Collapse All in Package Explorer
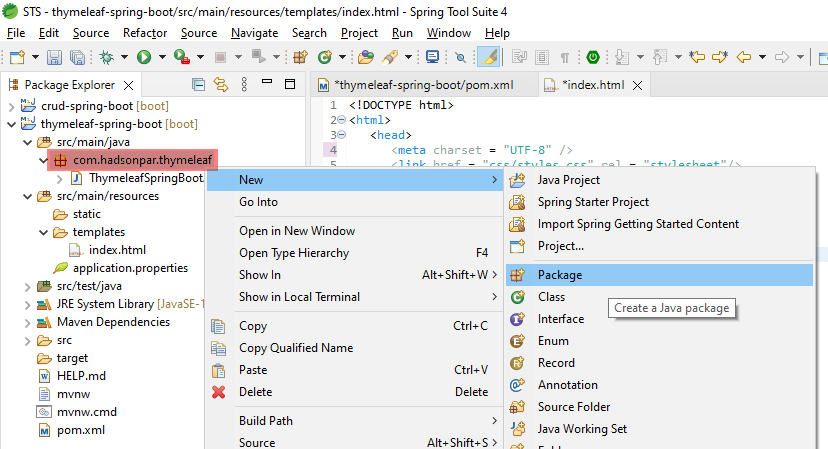 coord(199,85)
